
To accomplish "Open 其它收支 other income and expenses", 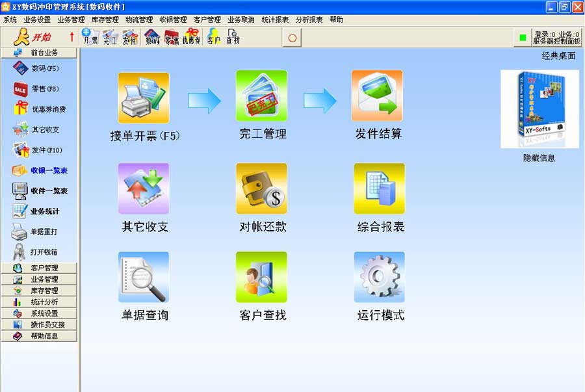I will tap(143, 189).
